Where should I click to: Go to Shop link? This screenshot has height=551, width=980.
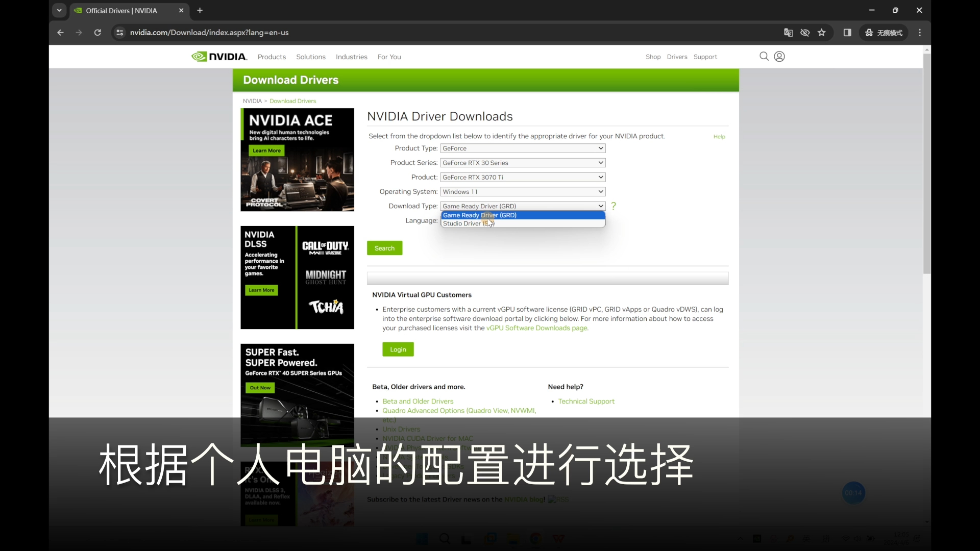(653, 57)
